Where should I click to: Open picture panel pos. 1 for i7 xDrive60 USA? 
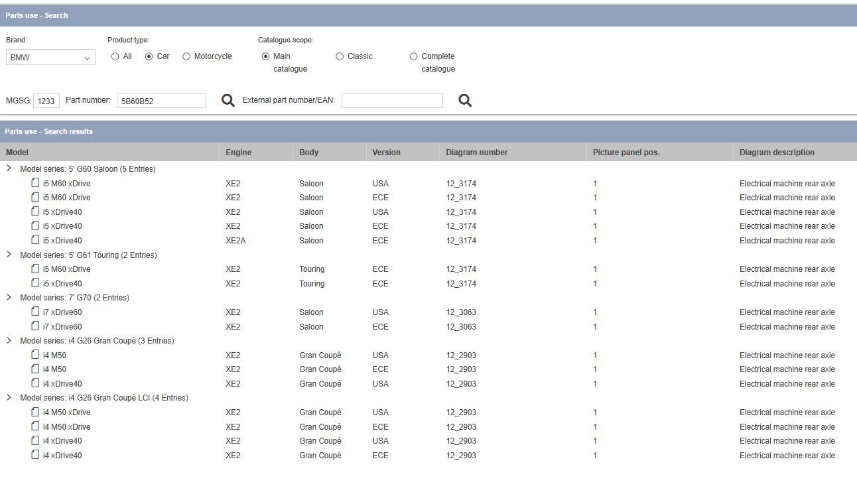pyautogui.click(x=595, y=312)
